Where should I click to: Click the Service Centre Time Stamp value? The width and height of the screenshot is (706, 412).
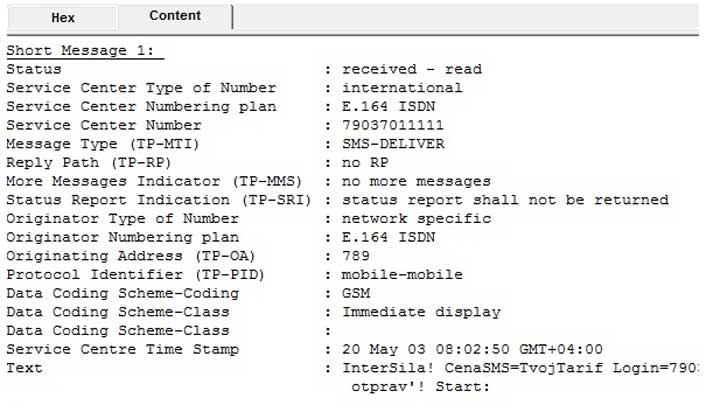pos(472,349)
